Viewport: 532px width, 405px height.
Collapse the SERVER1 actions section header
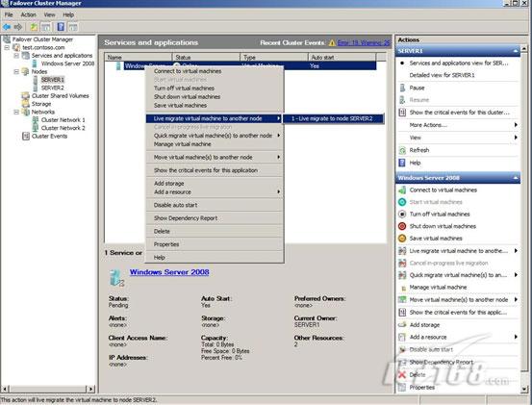click(x=516, y=51)
